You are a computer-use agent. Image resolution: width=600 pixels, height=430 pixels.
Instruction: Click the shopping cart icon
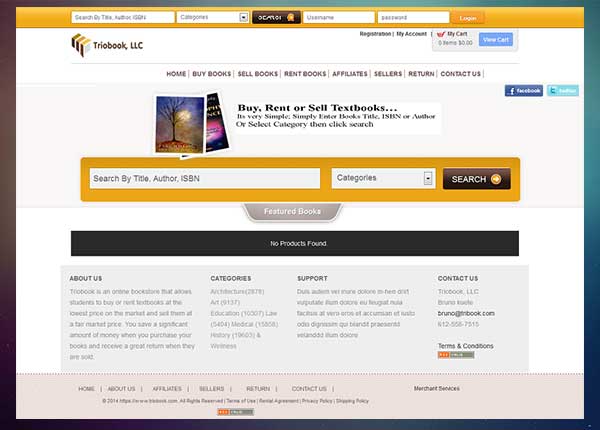(441, 34)
